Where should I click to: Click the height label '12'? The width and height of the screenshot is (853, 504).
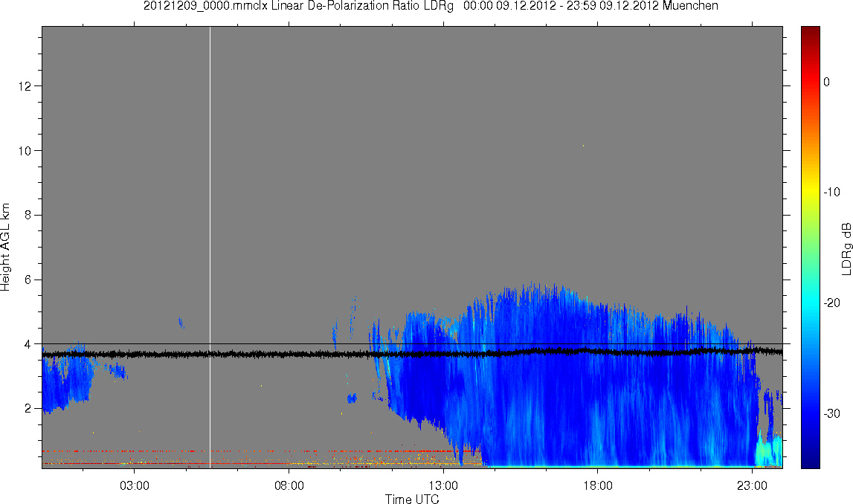pos(25,86)
